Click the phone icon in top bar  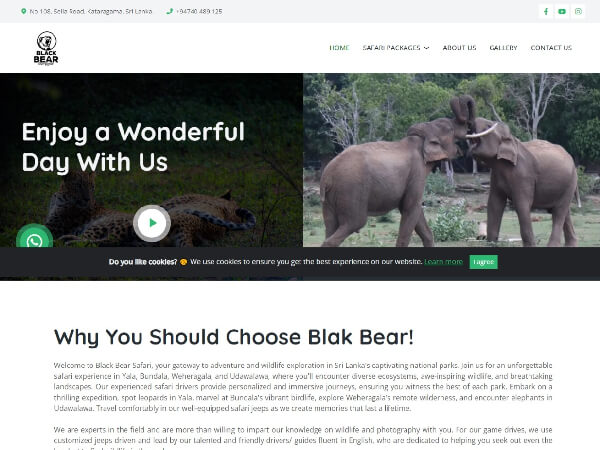[x=170, y=11]
